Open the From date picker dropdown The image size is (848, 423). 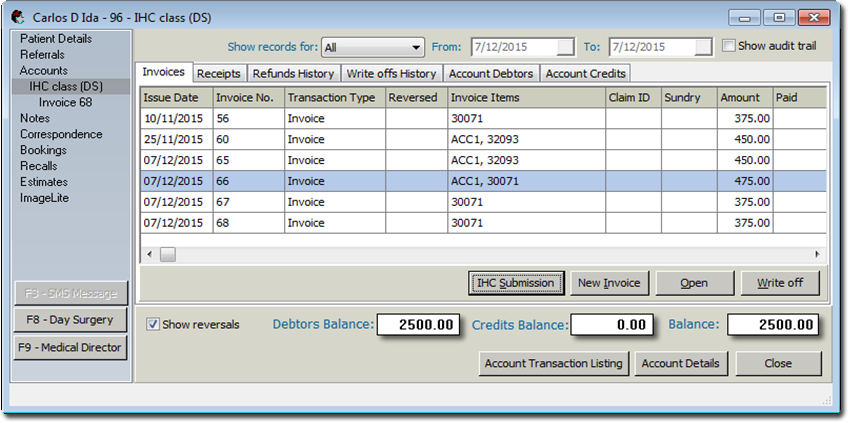pos(566,47)
